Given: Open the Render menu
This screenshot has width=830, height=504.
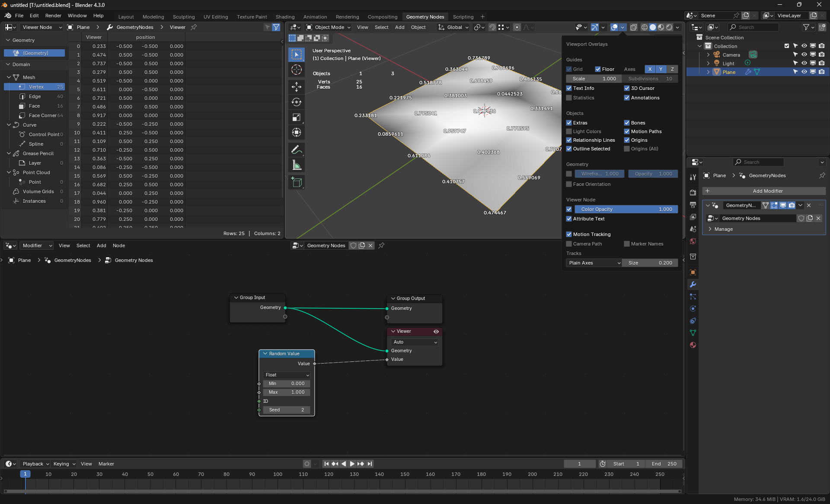Looking at the screenshot, I should coord(53,16).
